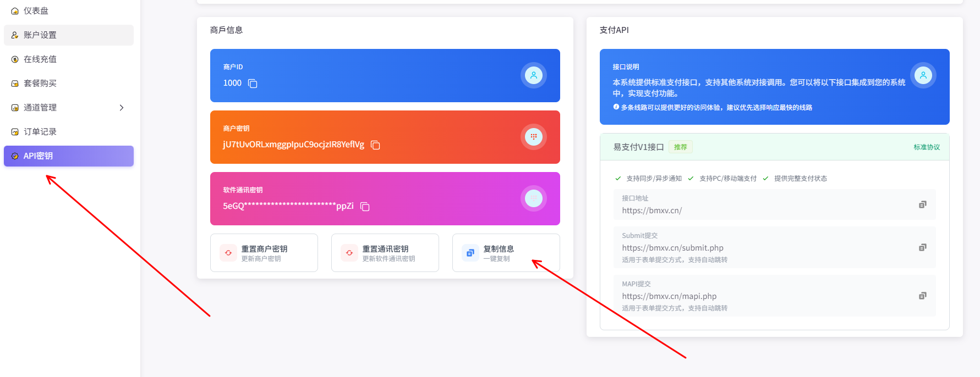Screen dimensions: 980x377
Task: Click the grid icon on 商户密钥 card
Action: pos(534,137)
